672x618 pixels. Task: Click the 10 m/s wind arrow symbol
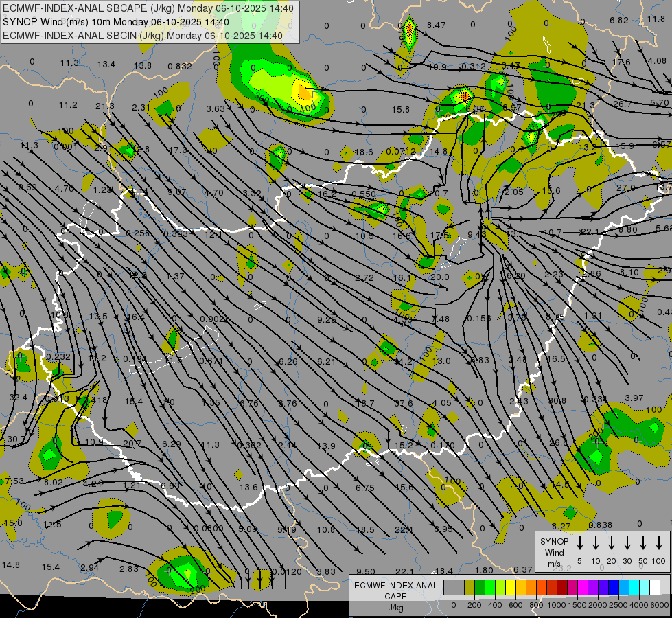[x=595, y=543]
